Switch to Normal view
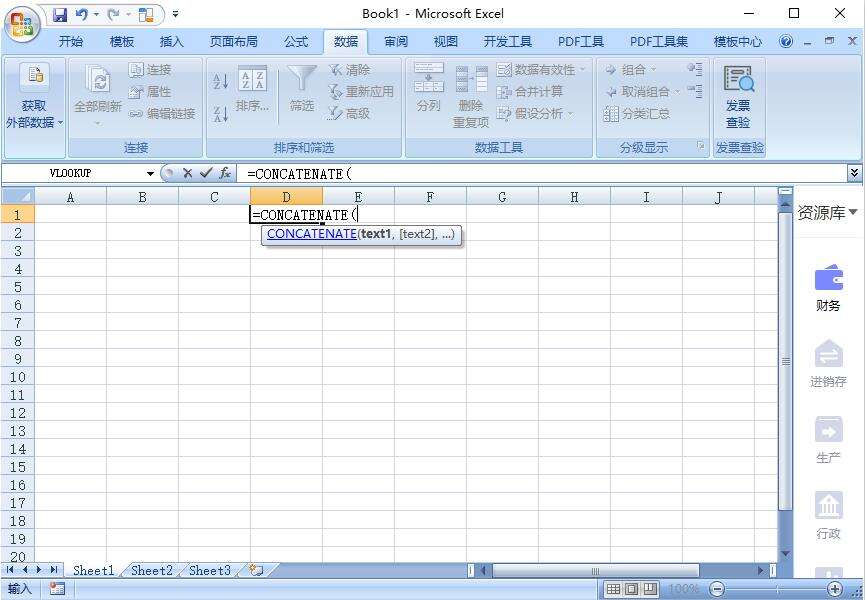This screenshot has width=865, height=600. 612,590
